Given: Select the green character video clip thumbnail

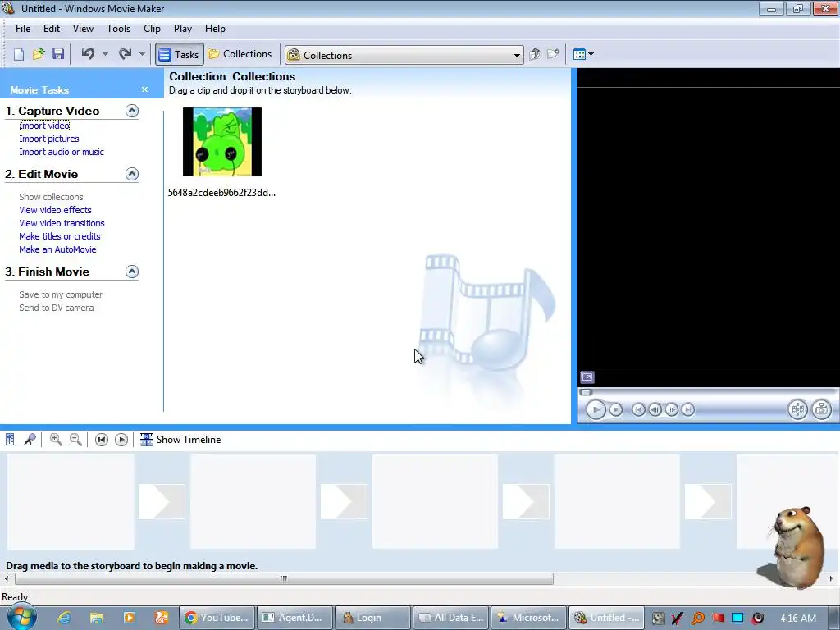Looking at the screenshot, I should click(222, 142).
